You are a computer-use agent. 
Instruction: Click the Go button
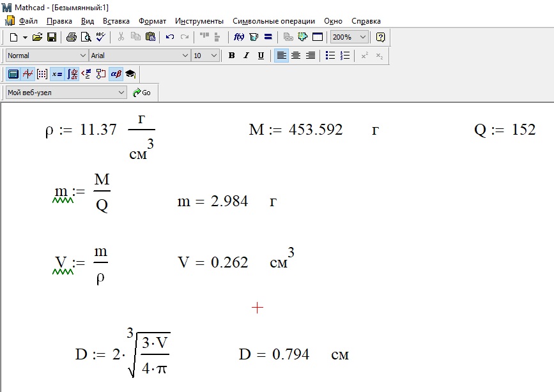(142, 93)
